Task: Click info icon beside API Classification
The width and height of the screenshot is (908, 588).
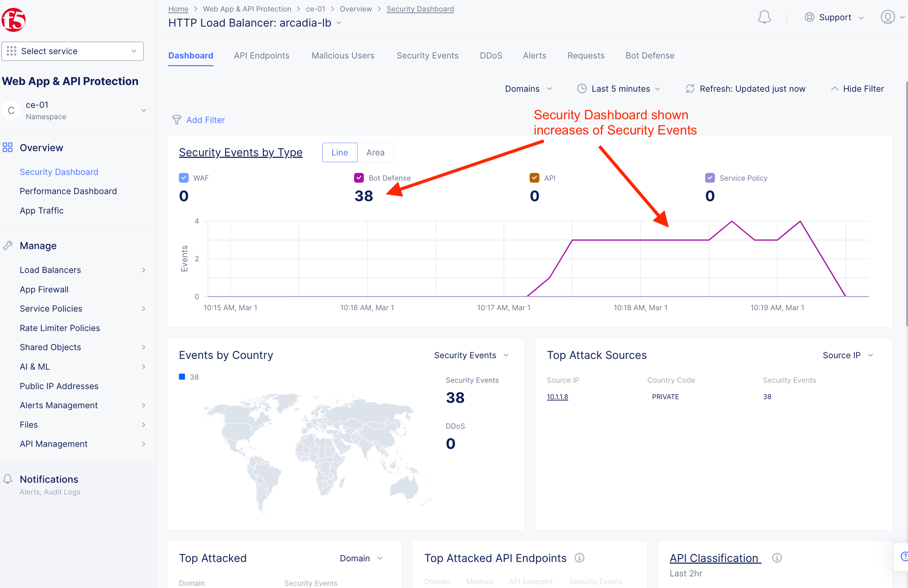Action: (777, 558)
